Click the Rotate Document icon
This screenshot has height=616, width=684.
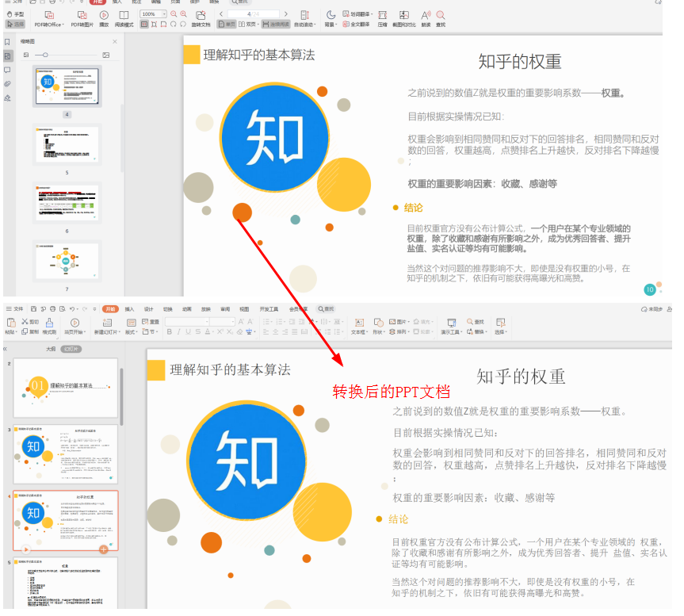click(x=201, y=16)
